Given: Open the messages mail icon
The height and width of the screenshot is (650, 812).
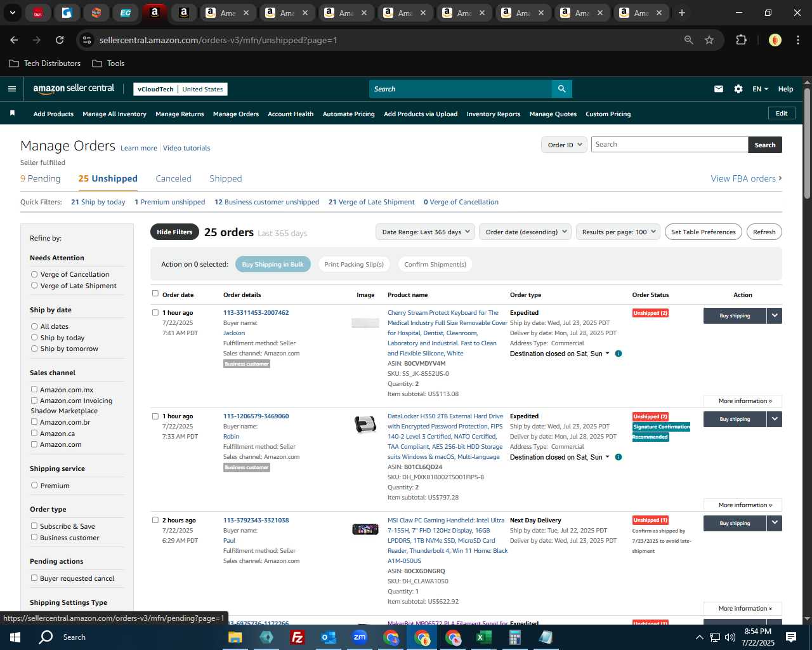Looking at the screenshot, I should 718,89.
